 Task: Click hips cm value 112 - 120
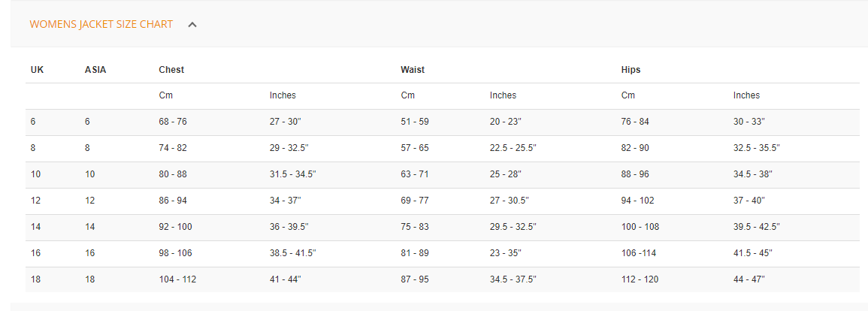638,279
